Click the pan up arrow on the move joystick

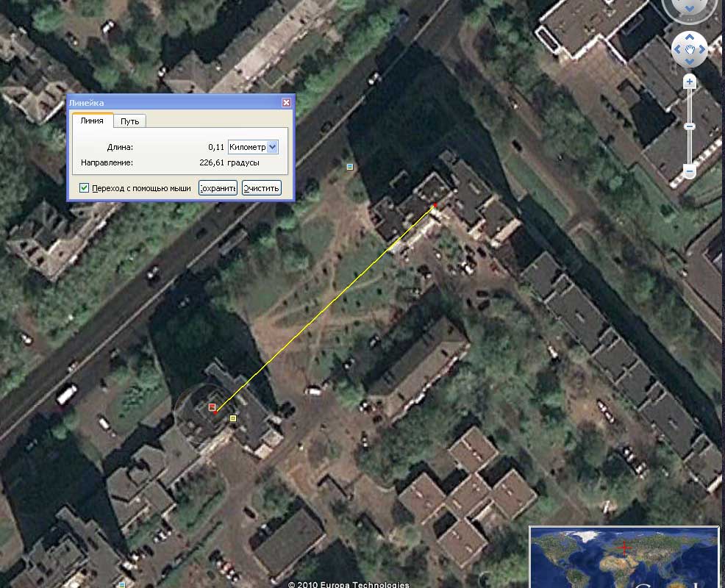tap(690, 37)
